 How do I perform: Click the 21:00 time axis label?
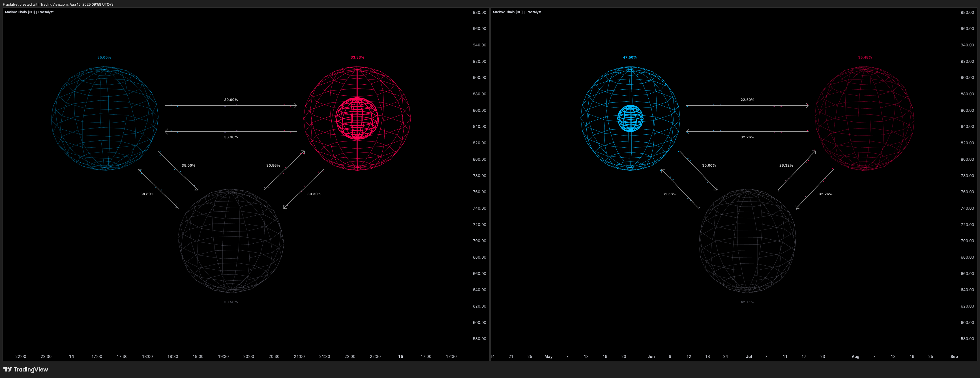coord(299,356)
